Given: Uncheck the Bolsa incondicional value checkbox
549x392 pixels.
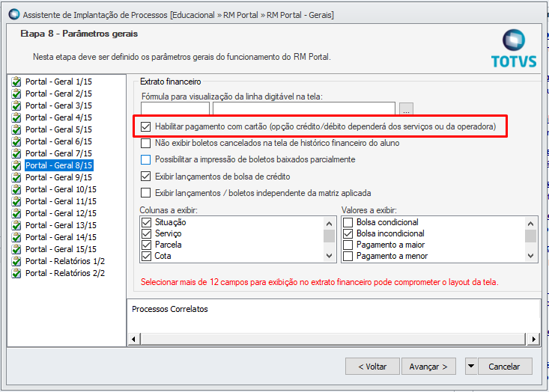Looking at the screenshot, I should click(x=348, y=233).
